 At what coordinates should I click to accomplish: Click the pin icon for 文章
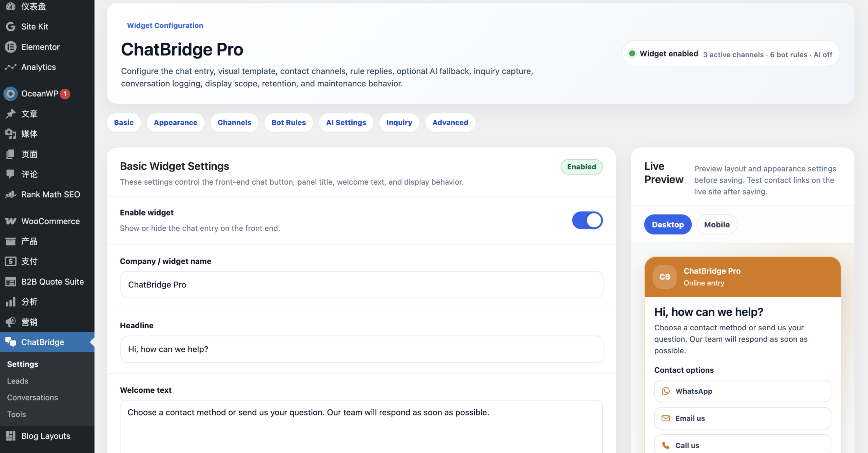[x=11, y=114]
